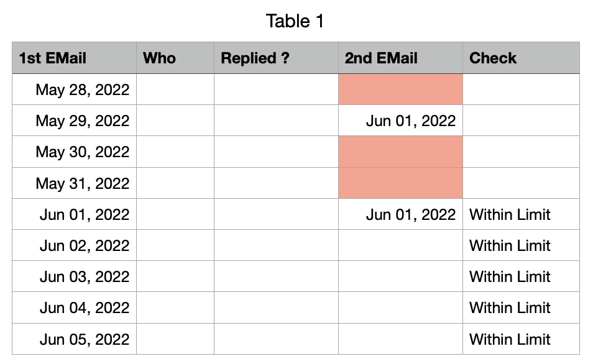
Task: Click the Table 1 title
Action: 295,21
